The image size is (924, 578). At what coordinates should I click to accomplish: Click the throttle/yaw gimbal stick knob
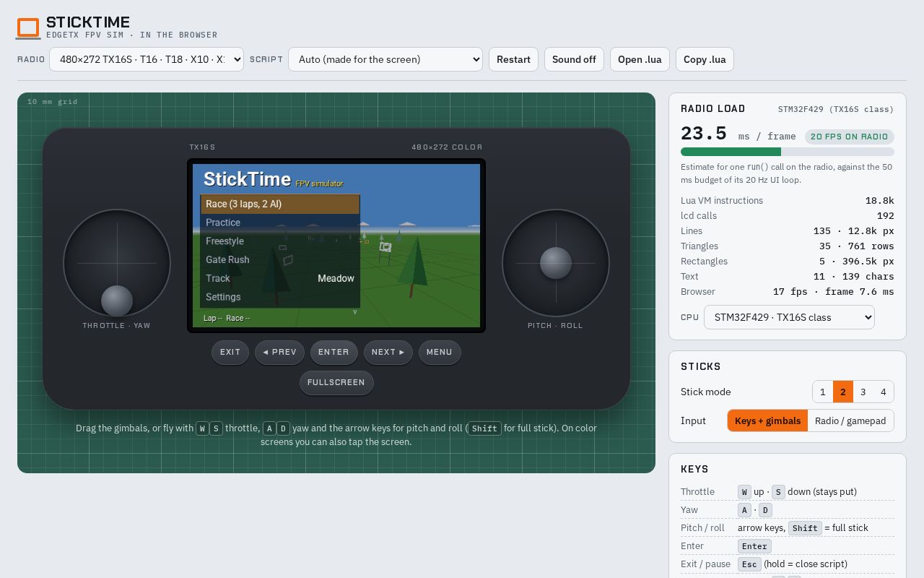click(x=117, y=301)
